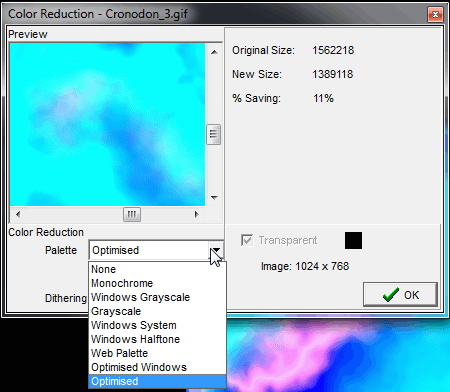Click the Dithering label
Screen dimensions: 450x392
[x=66, y=298]
